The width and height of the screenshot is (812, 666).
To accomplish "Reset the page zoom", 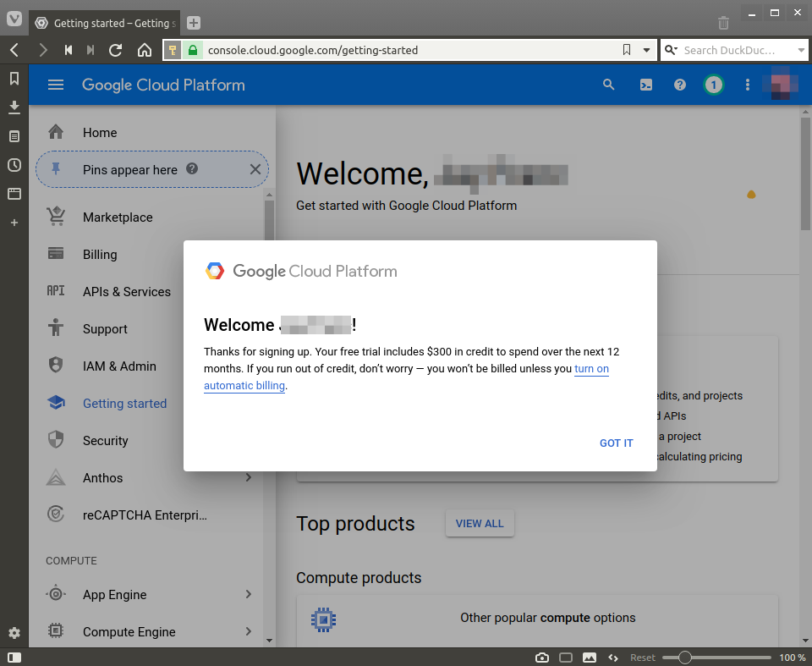I will coord(642,658).
